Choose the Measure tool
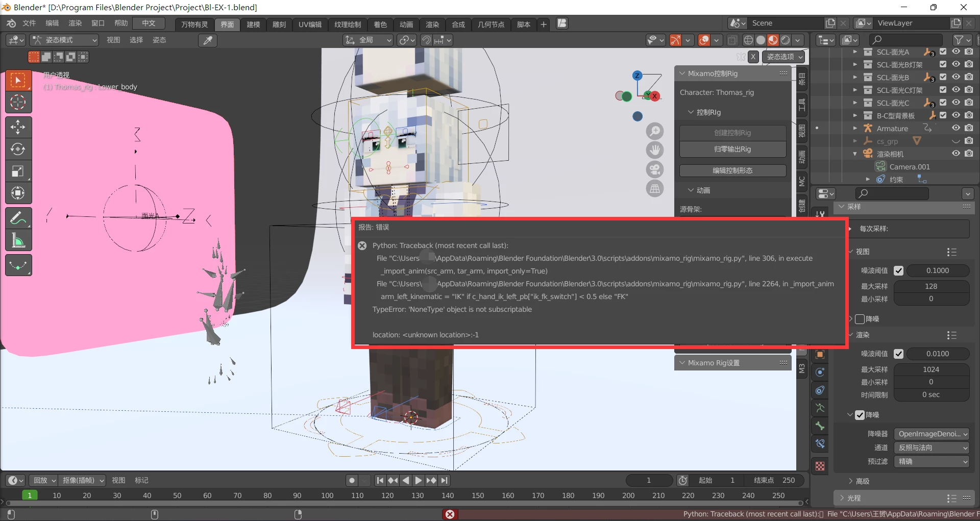 [18, 240]
